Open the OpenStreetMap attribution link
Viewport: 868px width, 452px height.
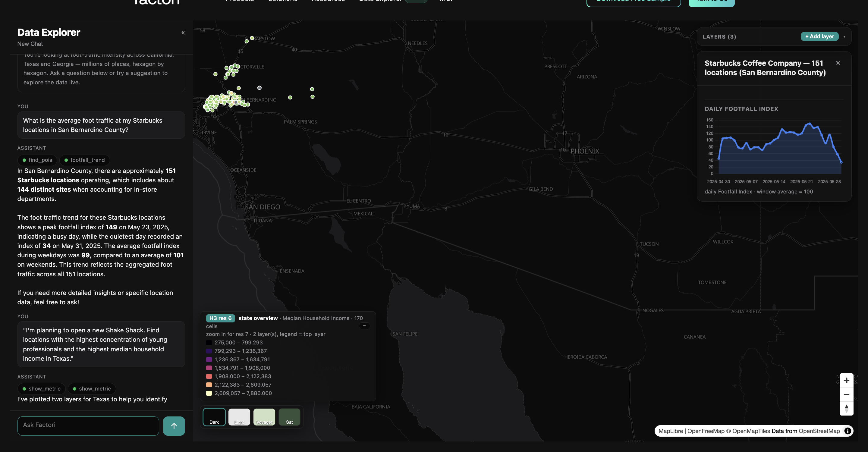pyautogui.click(x=819, y=431)
